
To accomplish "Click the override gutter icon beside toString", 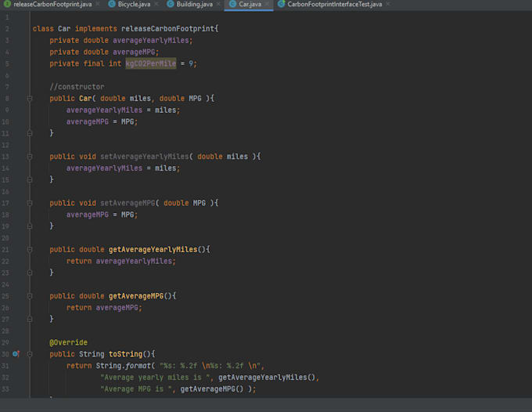I will (x=16, y=354).
